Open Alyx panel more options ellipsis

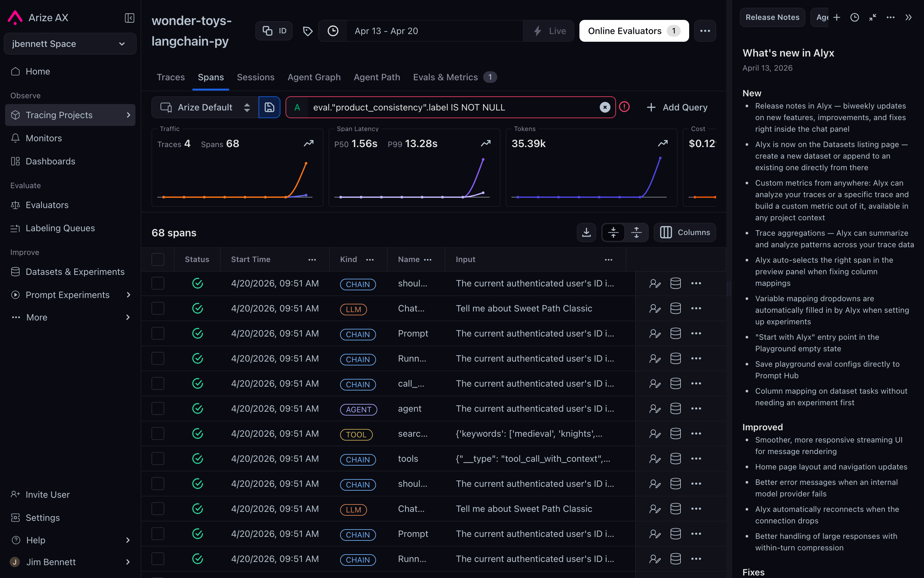point(890,18)
